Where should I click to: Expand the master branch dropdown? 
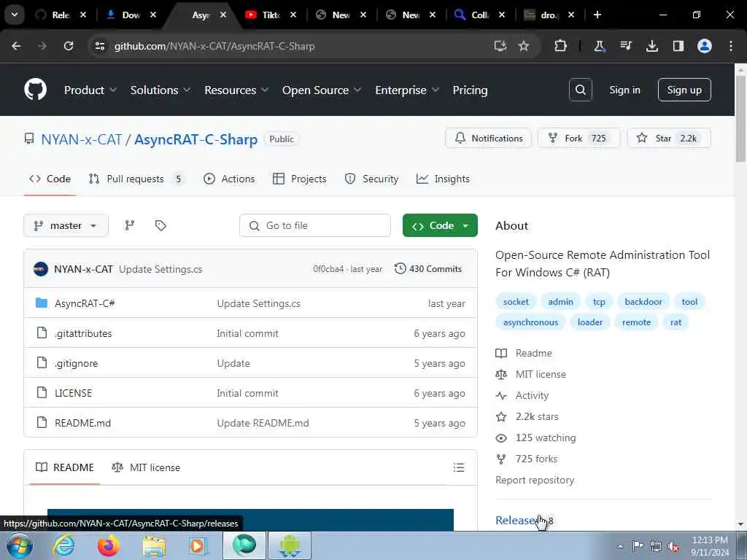(x=66, y=225)
